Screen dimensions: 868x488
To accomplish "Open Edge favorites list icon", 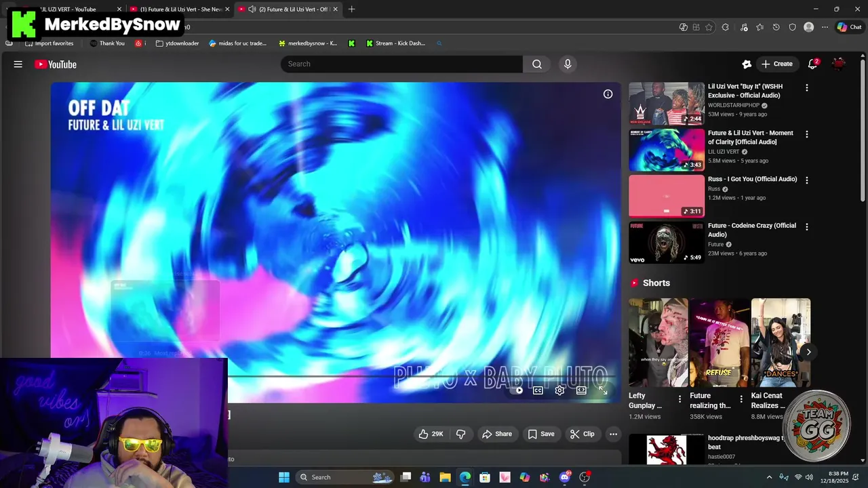I will [x=759, y=27].
